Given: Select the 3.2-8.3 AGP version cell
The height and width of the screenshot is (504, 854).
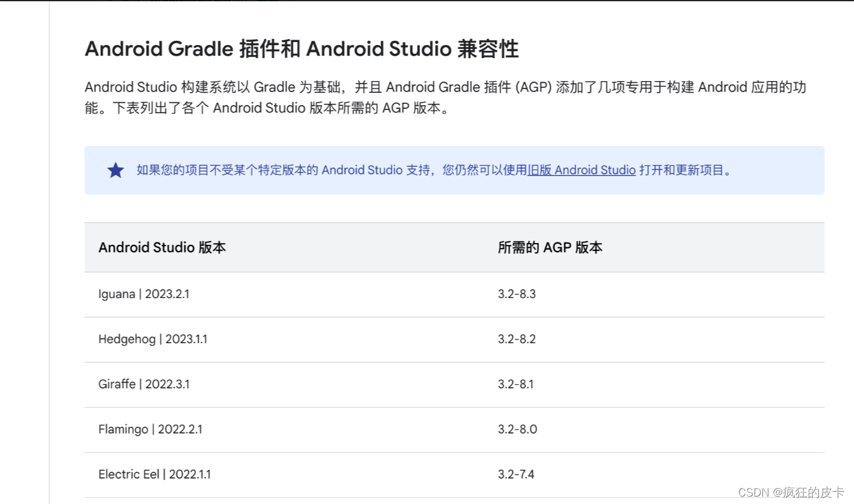Looking at the screenshot, I should [x=517, y=294].
